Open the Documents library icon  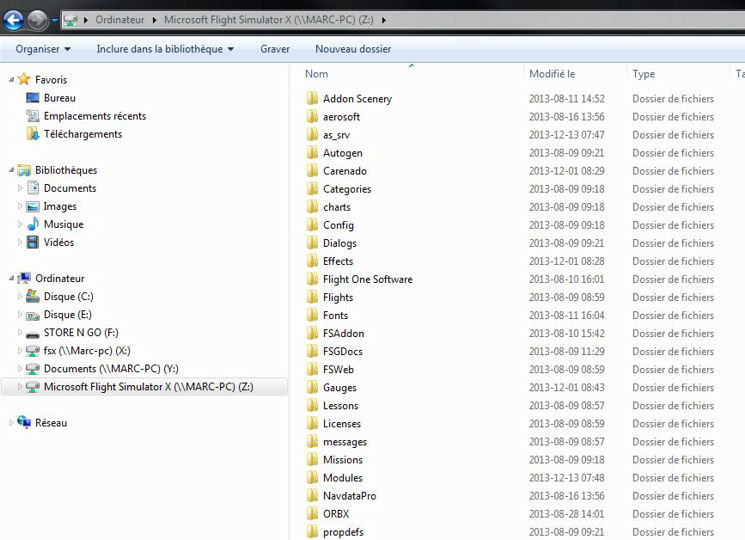(x=33, y=188)
